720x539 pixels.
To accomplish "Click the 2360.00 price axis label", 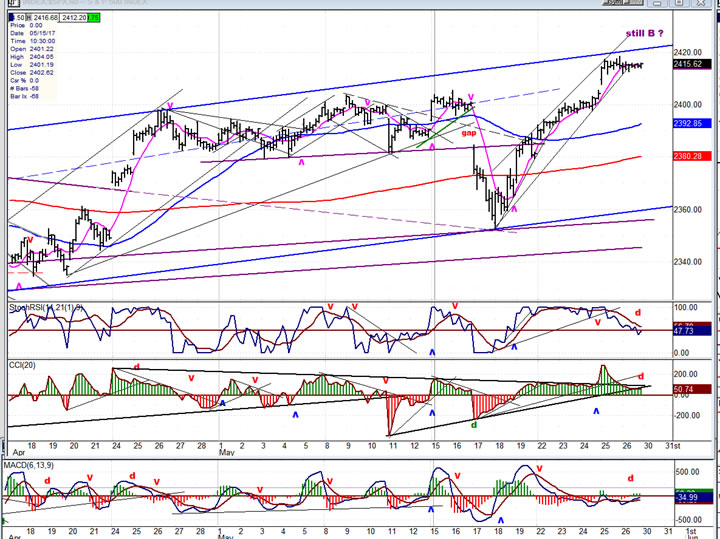I will tap(688, 209).
